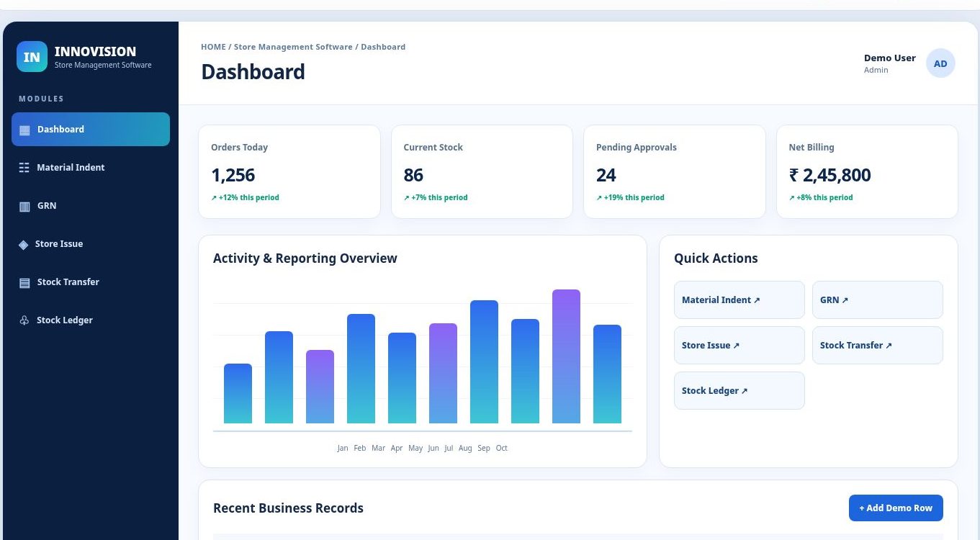Open Dashboard module in sidebar
Image resolution: width=980 pixels, height=540 pixels.
click(91, 129)
